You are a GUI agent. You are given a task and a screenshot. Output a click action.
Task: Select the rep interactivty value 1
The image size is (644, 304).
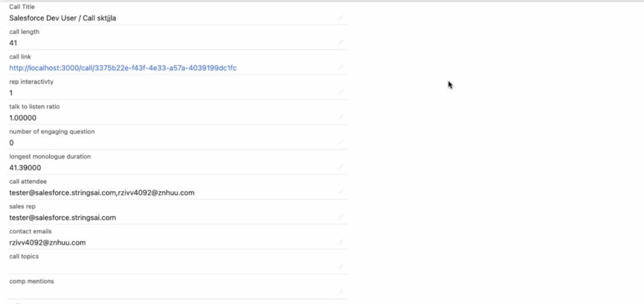tap(11, 93)
